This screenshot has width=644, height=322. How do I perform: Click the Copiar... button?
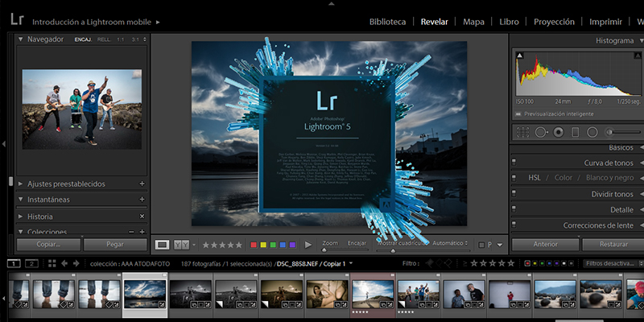48,245
